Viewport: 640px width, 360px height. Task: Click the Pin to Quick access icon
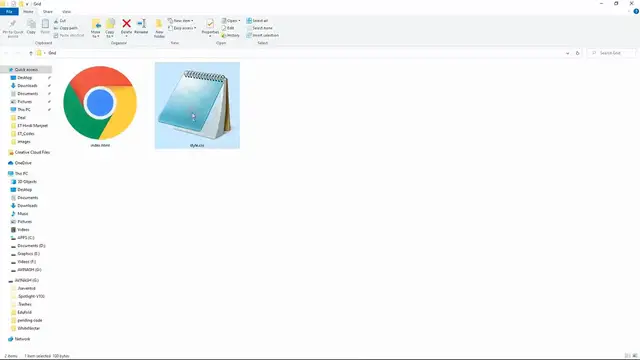(13, 24)
